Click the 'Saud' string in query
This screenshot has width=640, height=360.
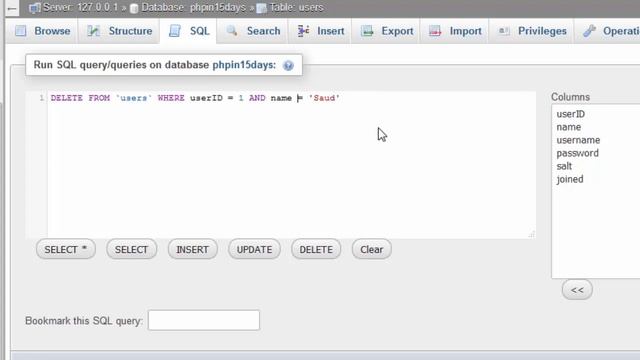(324, 98)
